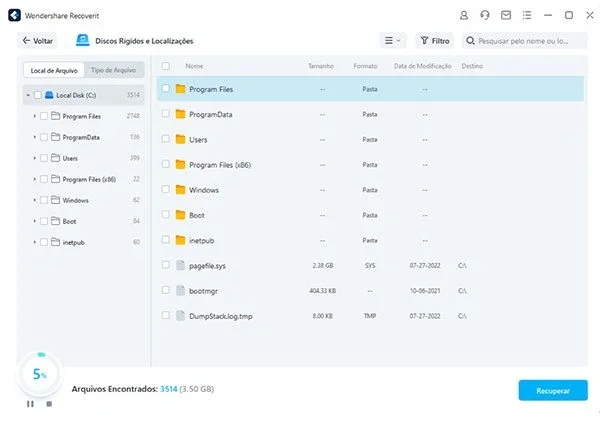
Task: Sort by Data de Modificação column
Action: coord(422,66)
